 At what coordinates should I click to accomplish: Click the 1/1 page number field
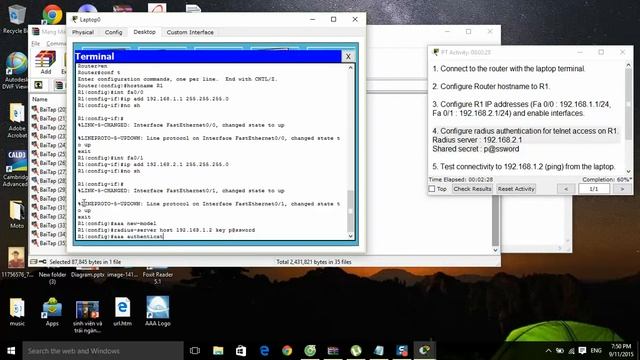click(x=594, y=189)
